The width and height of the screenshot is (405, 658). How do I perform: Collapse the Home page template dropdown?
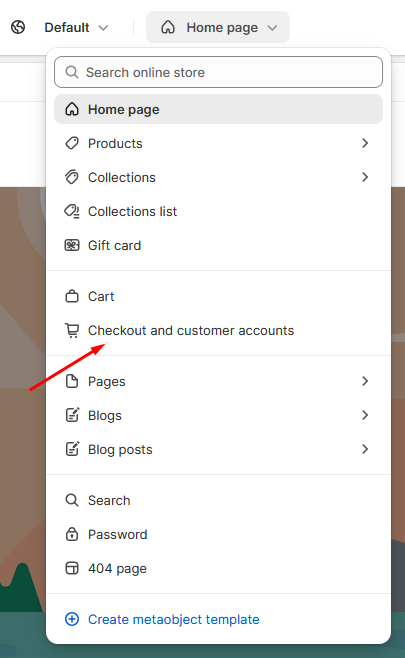[x=218, y=27]
